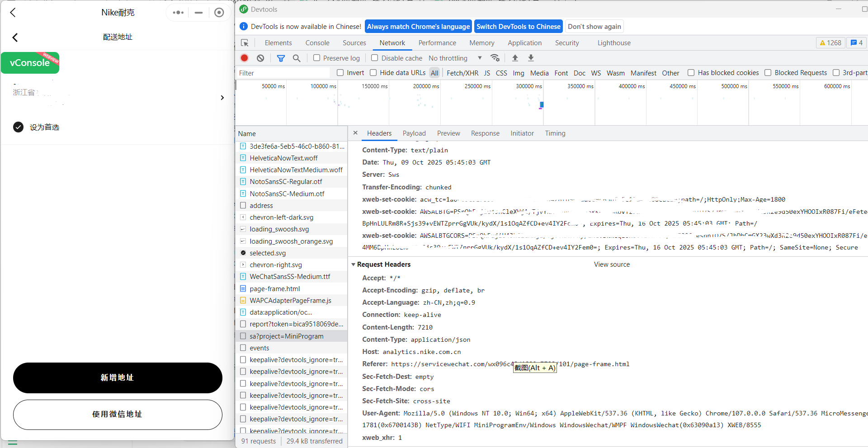Viewport: 868px width, 448px height.
Task: Click the export HAR download icon
Action: coord(531,58)
